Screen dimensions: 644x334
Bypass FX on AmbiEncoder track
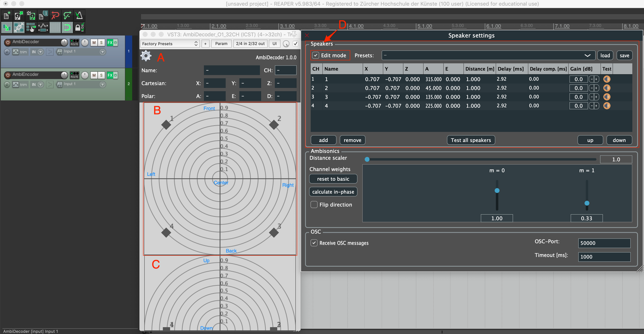[x=116, y=75]
